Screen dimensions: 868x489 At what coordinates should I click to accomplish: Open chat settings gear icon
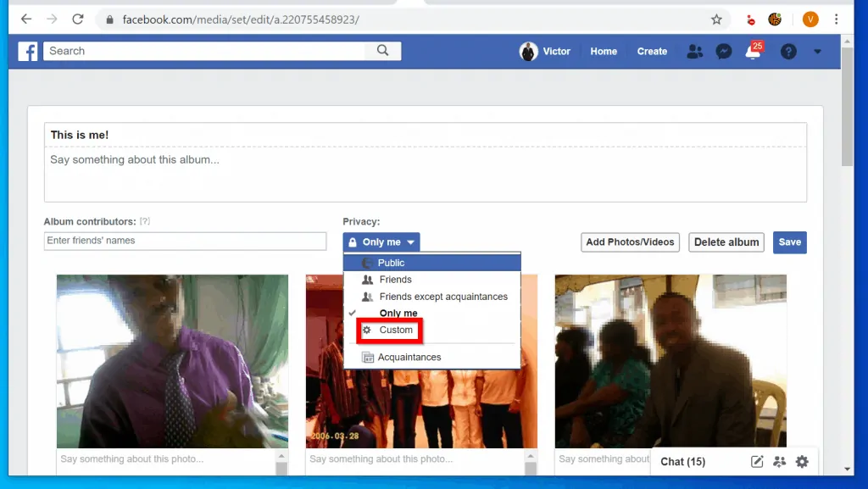(802, 462)
